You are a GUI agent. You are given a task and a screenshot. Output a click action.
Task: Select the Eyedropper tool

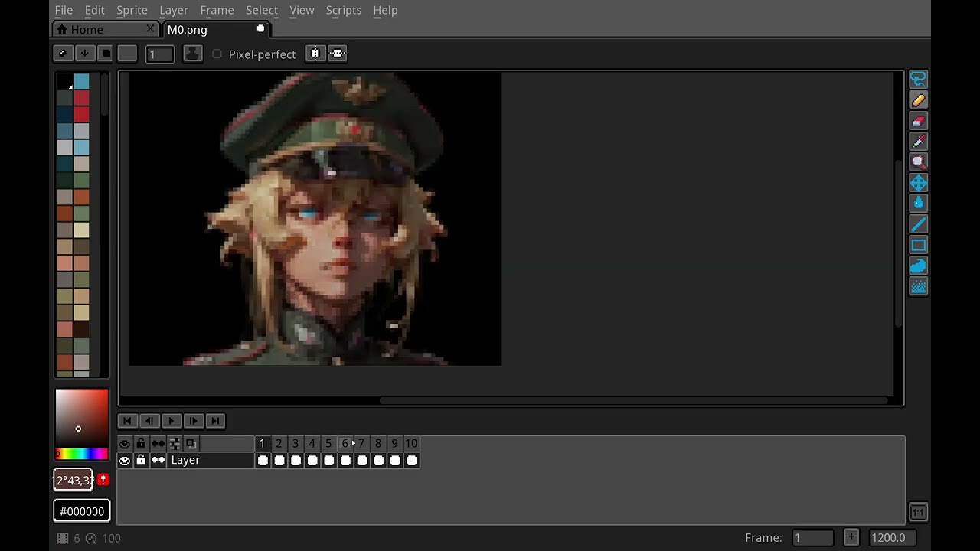(x=918, y=142)
